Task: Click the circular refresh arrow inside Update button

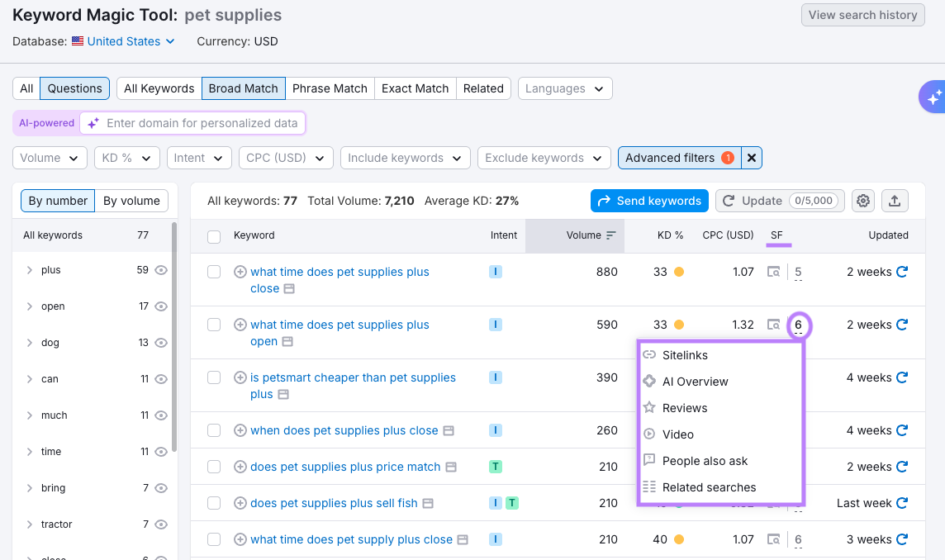Action: pos(728,201)
